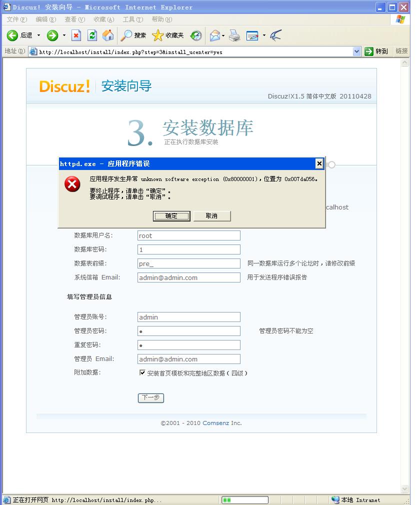Click the bird messenger icon in toolbar
The width and height of the screenshot is (420, 505).
(275, 35)
